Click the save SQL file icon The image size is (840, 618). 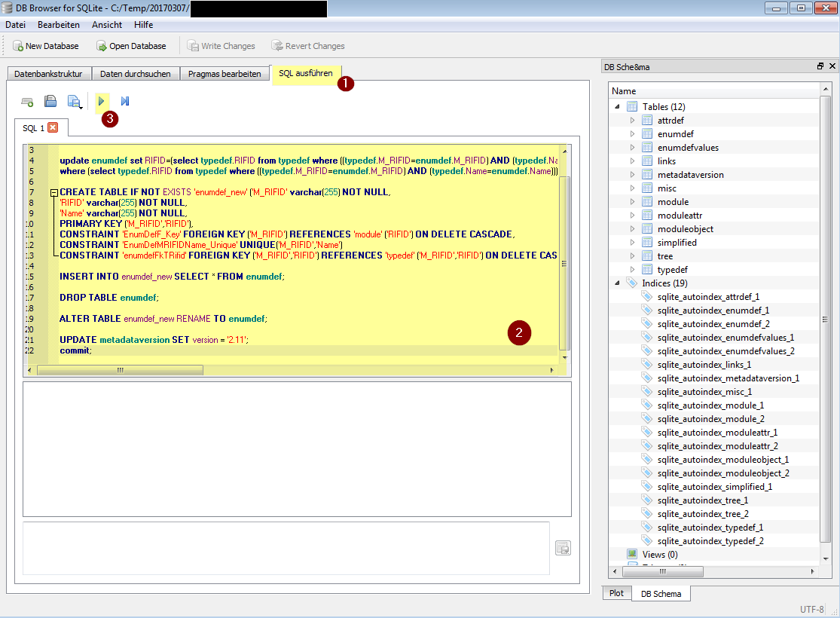(50, 101)
